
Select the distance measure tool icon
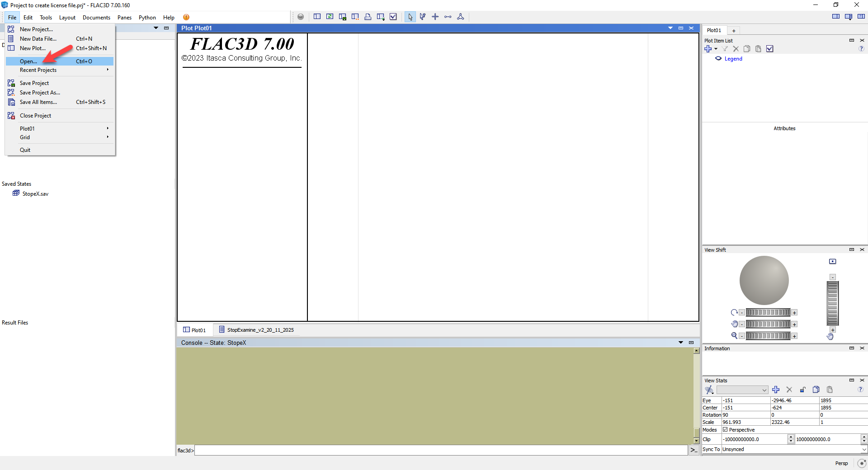point(448,17)
